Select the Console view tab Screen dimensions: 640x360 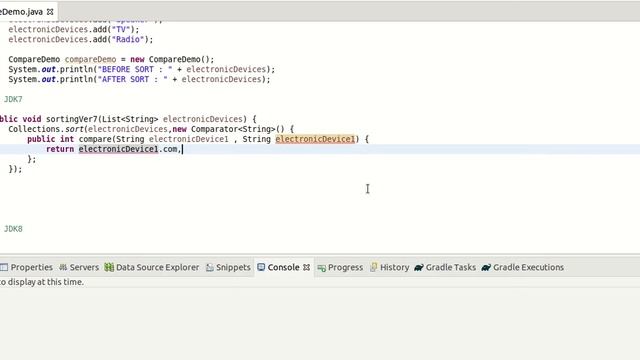(x=283, y=267)
